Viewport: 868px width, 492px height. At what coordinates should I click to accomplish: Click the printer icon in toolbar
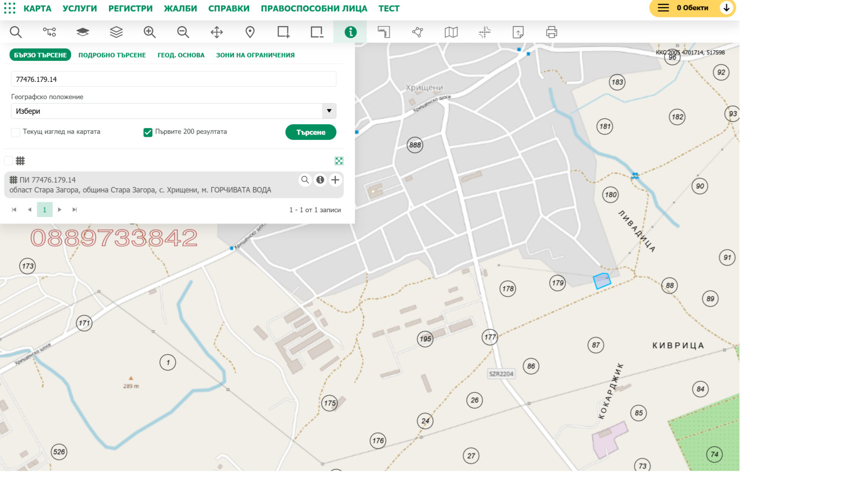click(x=551, y=32)
